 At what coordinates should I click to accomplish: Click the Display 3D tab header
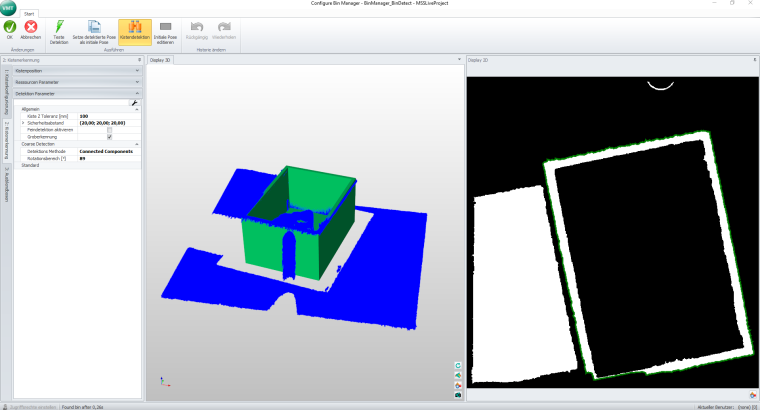tap(161, 60)
